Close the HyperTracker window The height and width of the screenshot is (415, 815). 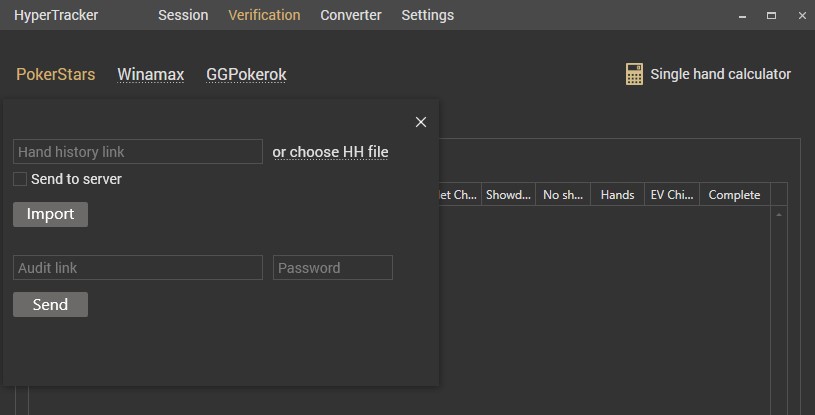[802, 16]
